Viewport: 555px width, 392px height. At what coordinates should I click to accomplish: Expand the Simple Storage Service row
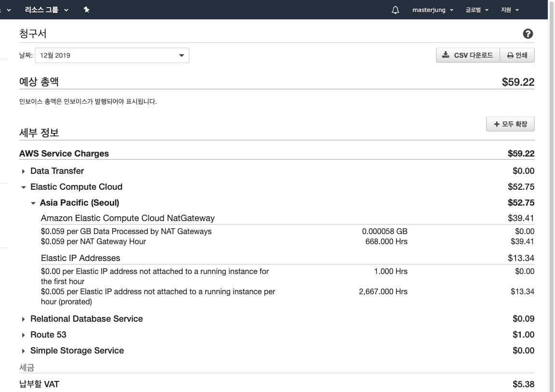coord(23,351)
